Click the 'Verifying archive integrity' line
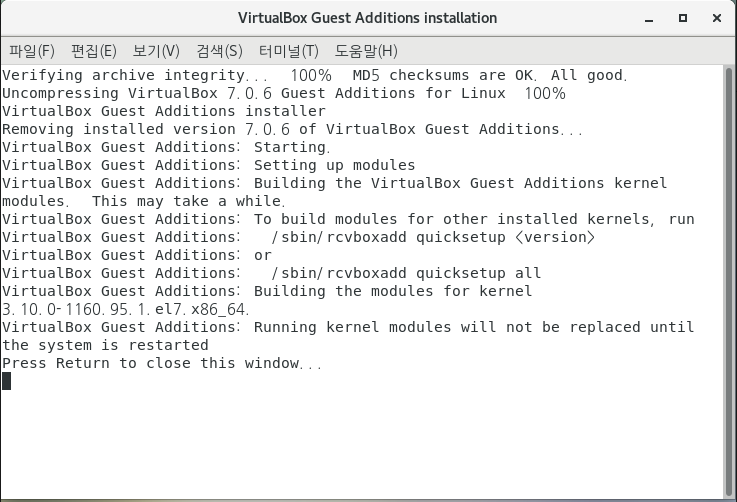 [x=314, y=75]
